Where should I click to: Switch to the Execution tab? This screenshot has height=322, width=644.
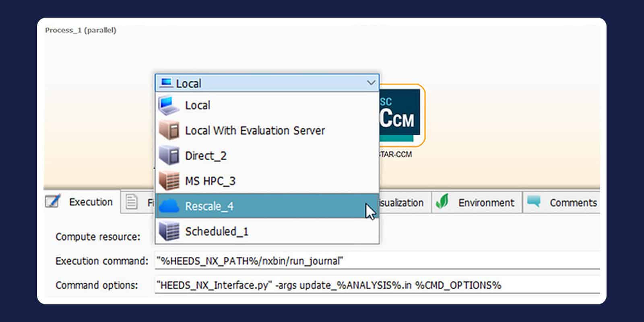[x=82, y=202]
